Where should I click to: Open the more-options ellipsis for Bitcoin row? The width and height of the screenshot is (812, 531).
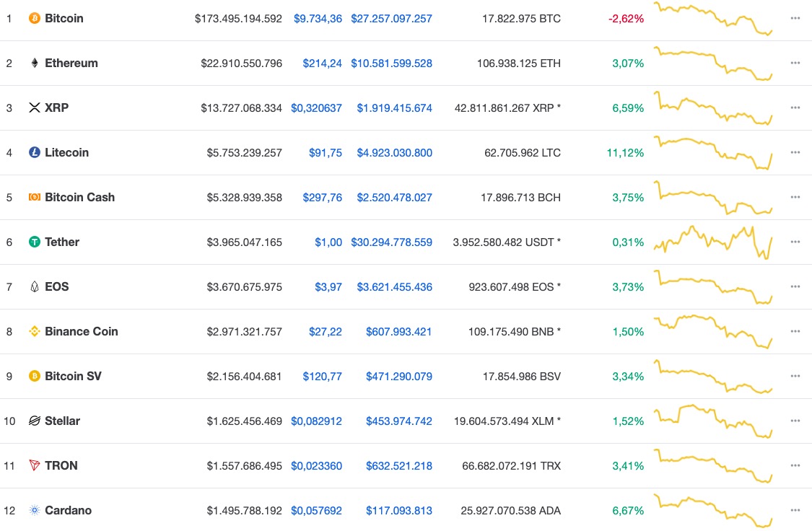(x=795, y=19)
